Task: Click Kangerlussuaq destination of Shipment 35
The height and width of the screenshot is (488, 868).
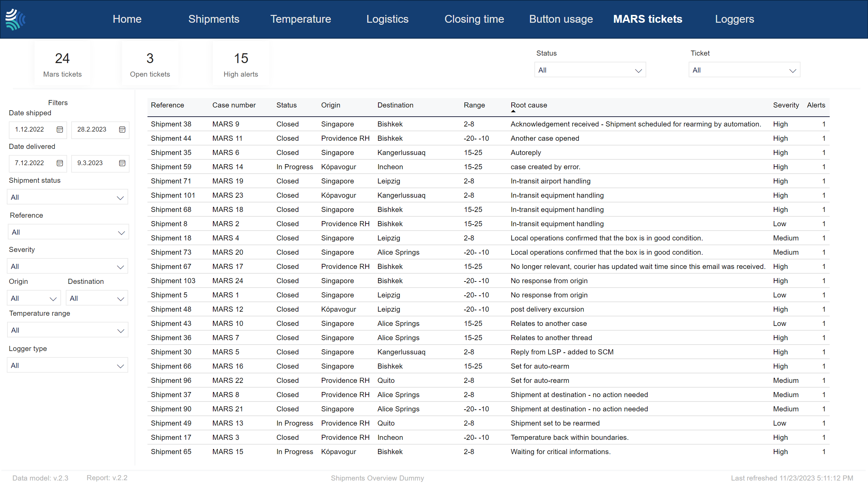Action: (401, 153)
